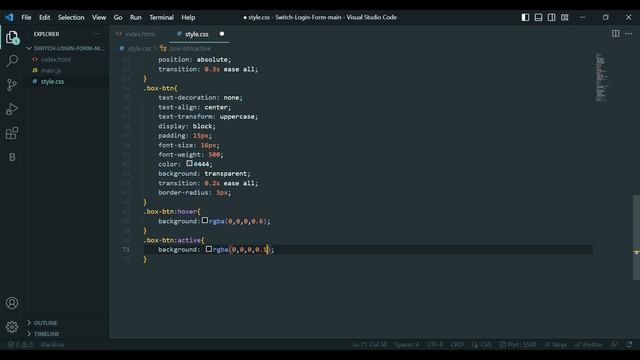Close style.css tab via unsaved dot

pyautogui.click(x=222, y=34)
